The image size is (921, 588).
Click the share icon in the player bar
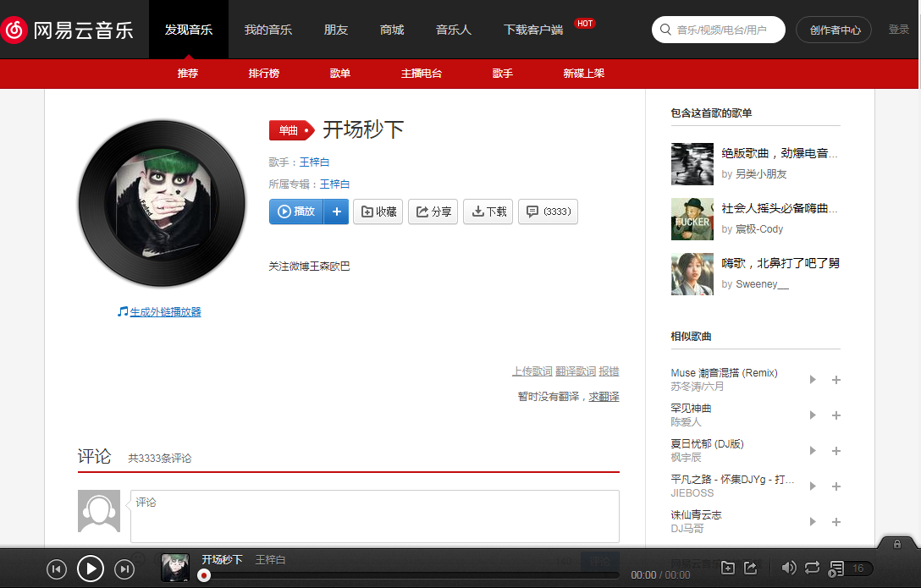[x=750, y=568]
